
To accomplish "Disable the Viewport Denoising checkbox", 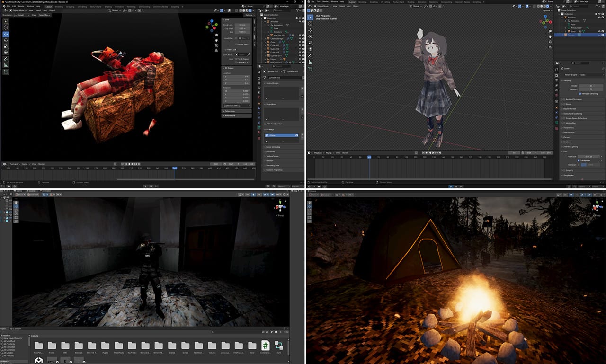I will tap(580, 94).
